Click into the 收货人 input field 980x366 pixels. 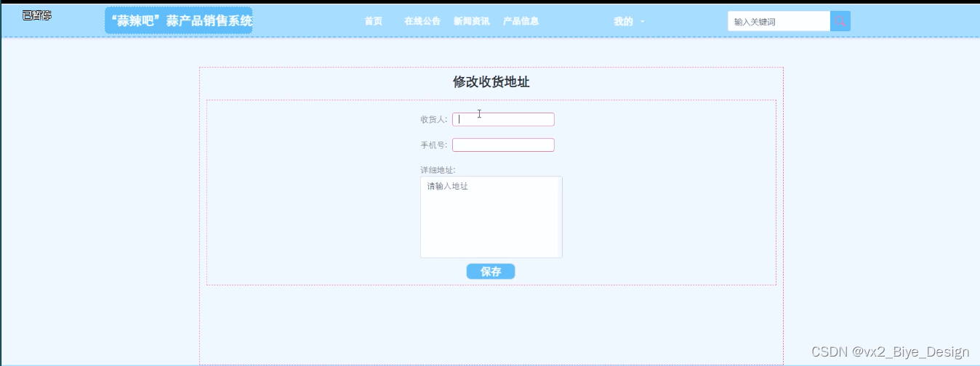[503, 119]
